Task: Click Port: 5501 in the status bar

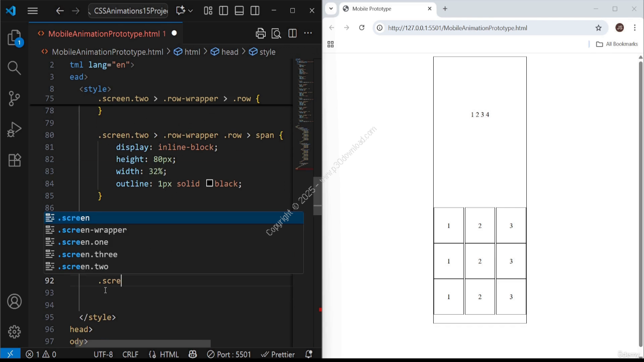Action: (228, 354)
